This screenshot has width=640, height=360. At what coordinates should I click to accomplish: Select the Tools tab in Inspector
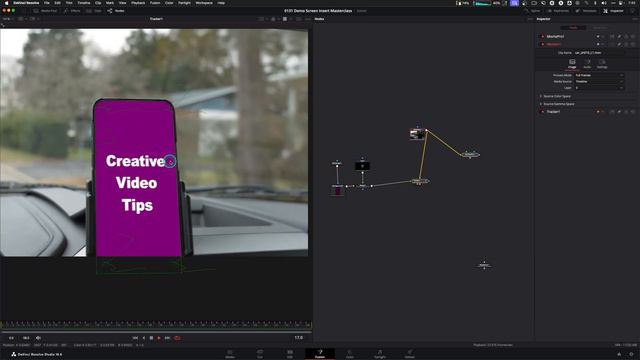coord(573,28)
